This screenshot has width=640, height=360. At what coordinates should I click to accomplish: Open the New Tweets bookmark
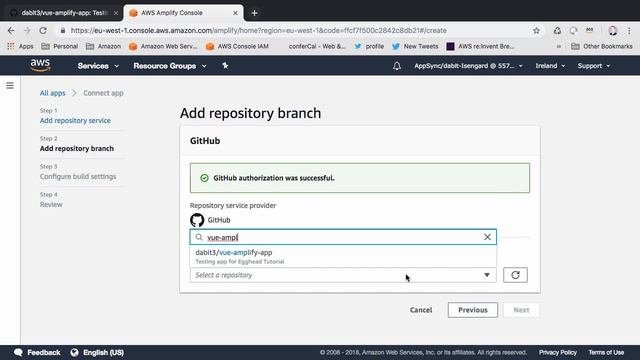(x=415, y=47)
